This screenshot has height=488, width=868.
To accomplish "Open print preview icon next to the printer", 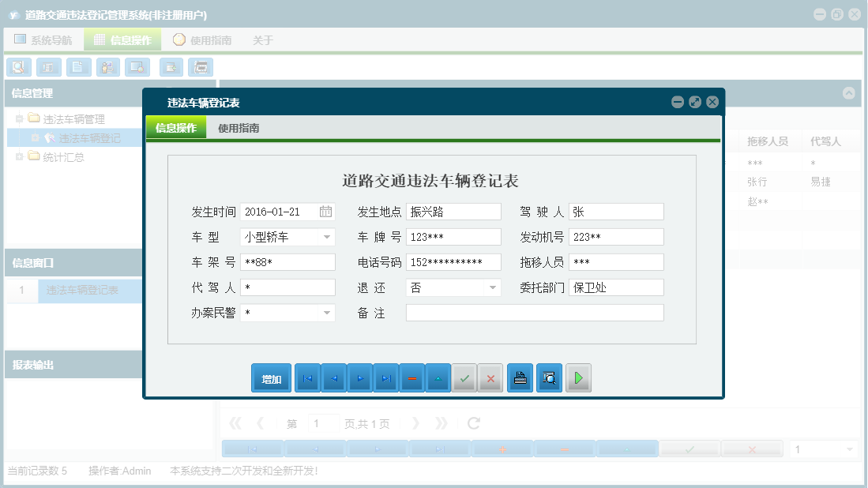I will [x=549, y=378].
